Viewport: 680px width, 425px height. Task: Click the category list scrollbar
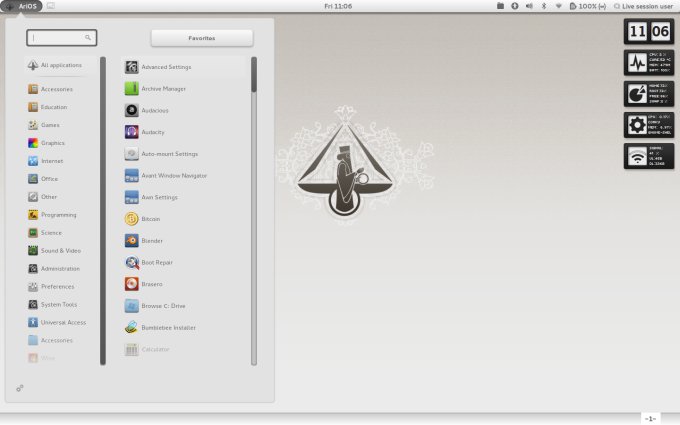(103, 211)
